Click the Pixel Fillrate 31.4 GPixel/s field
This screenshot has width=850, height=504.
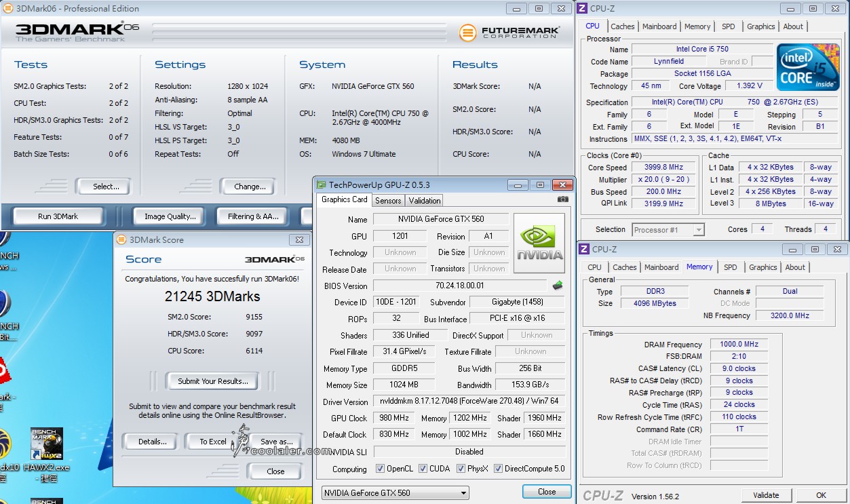pos(405,351)
